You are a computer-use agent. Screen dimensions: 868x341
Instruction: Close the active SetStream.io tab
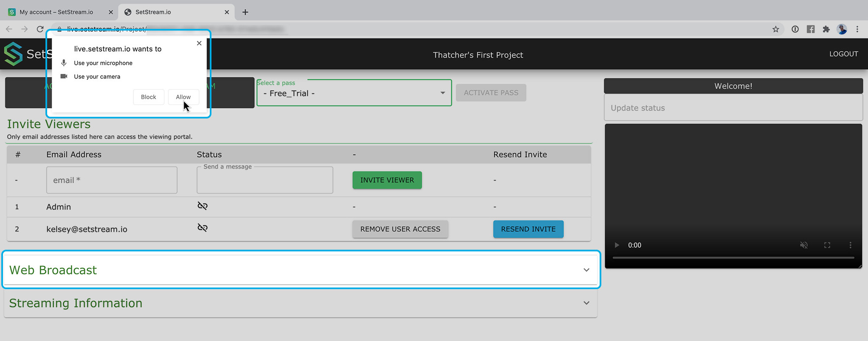pos(227,12)
